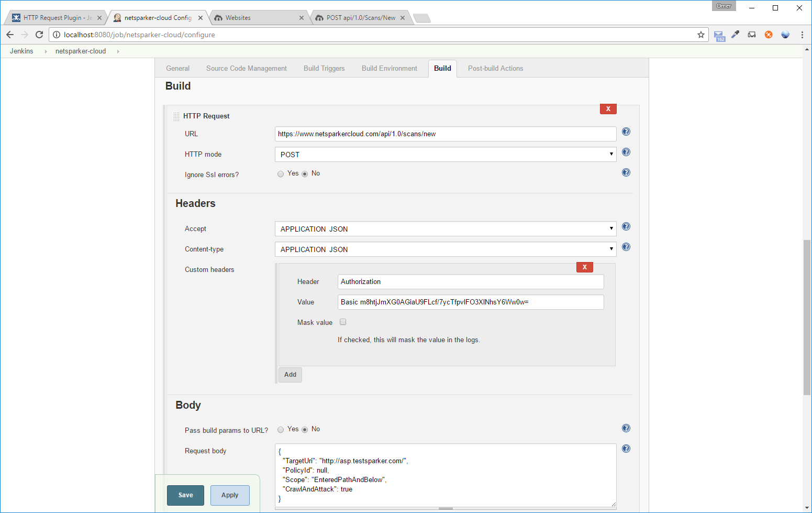Add another custom header
The height and width of the screenshot is (513, 812).
pos(290,375)
